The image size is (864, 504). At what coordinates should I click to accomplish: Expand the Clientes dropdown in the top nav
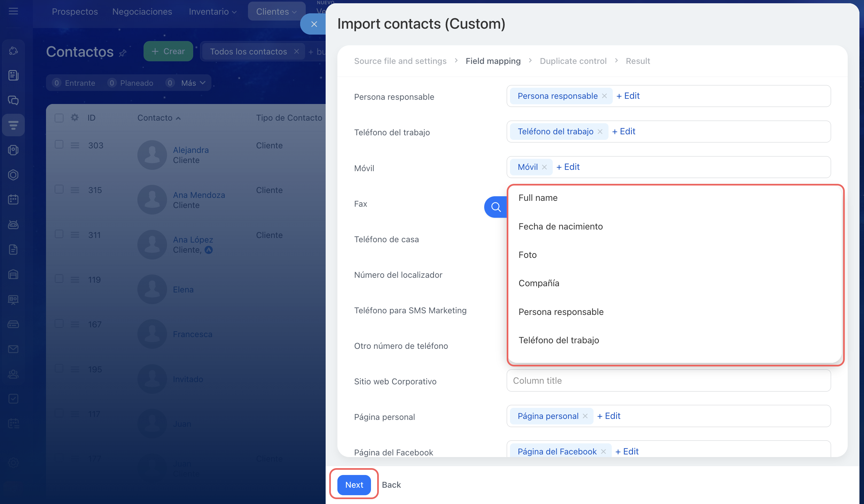[x=276, y=12]
